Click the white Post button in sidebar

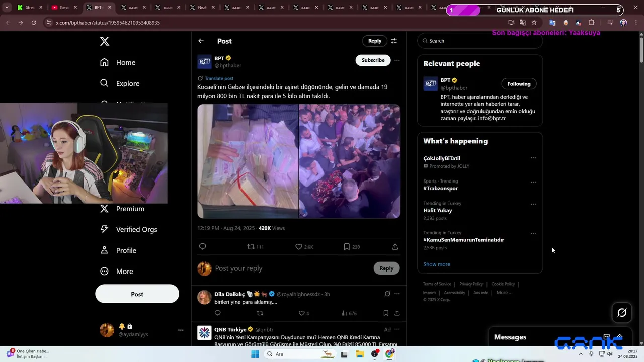pos(137,294)
